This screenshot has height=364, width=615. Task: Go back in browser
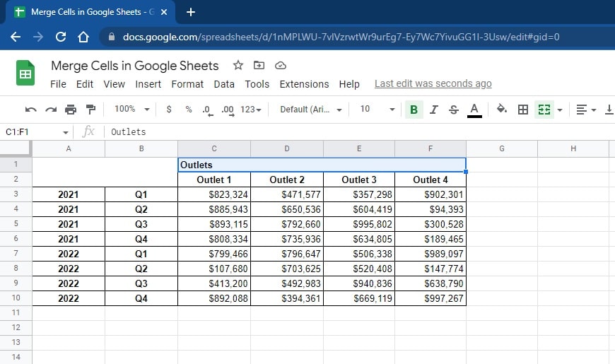(16, 37)
